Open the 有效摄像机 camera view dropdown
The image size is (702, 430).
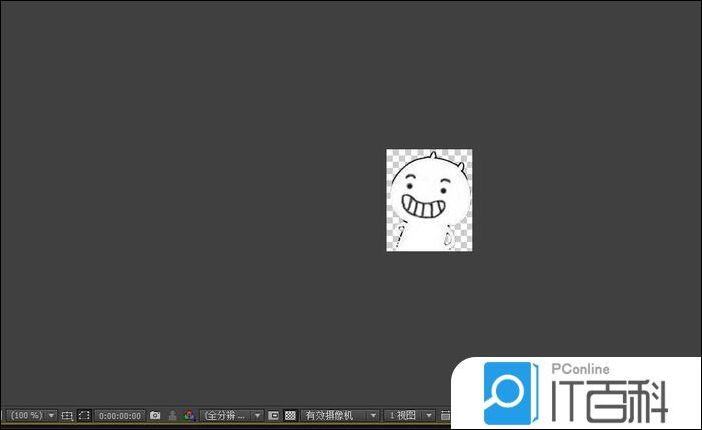pyautogui.click(x=340, y=415)
